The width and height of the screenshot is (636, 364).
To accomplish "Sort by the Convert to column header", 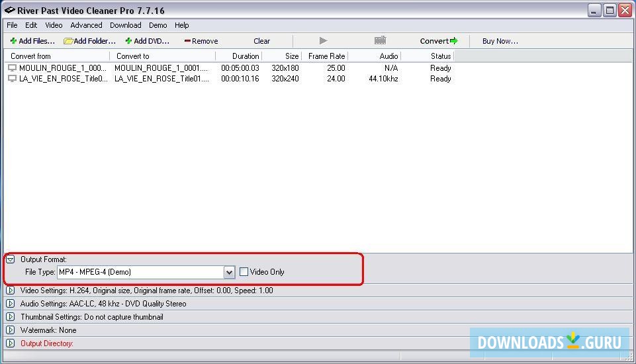I will pyautogui.click(x=163, y=56).
